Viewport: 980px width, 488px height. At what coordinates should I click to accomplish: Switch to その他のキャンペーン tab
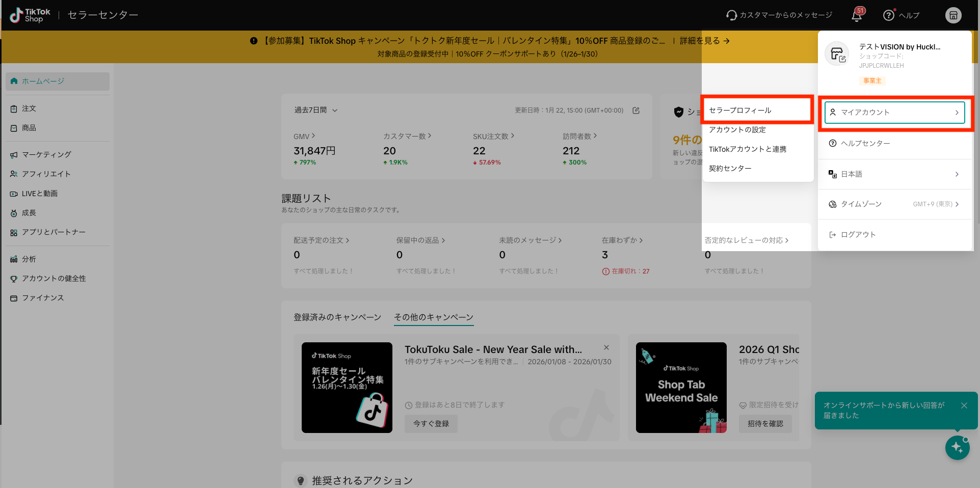pos(434,317)
